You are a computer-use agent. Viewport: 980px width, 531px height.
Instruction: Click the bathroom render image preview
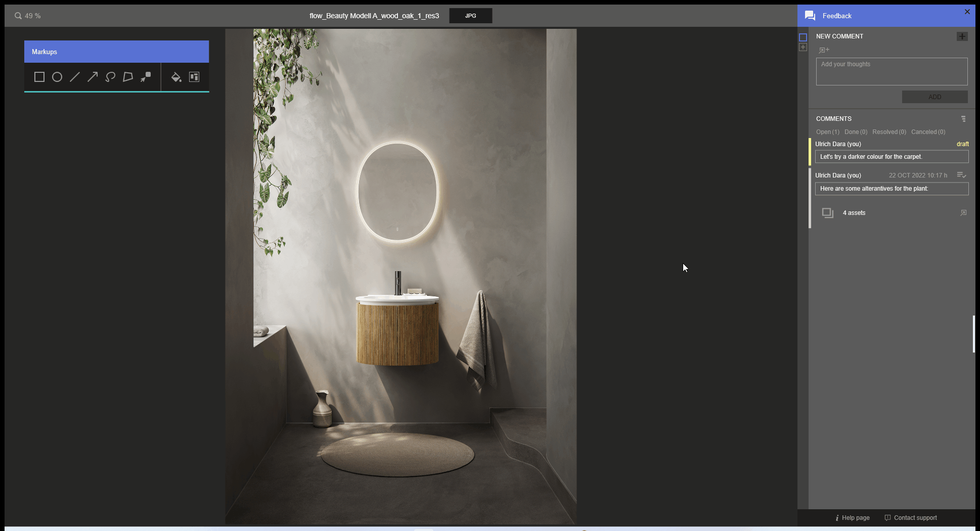[400, 276]
